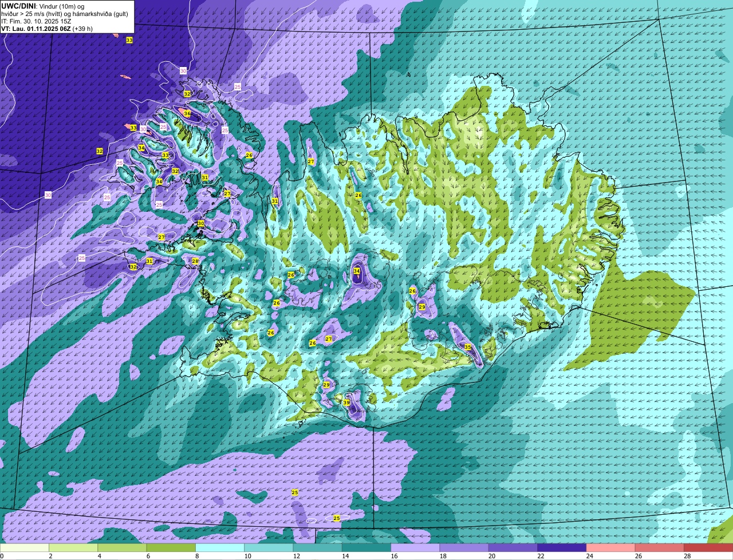This screenshot has width=733, height=560.
Task: Click the legend scale value 8
Action: [x=196, y=556]
